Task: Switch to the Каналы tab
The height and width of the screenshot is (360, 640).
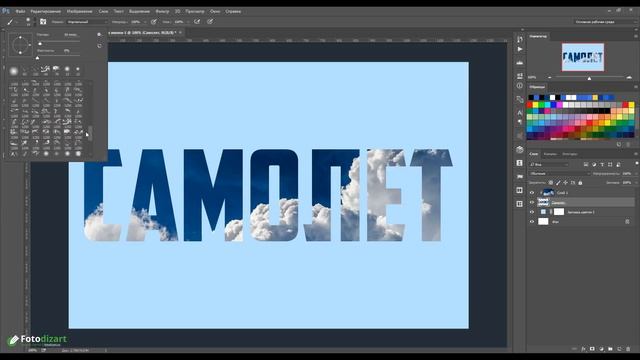Action: tap(550, 154)
